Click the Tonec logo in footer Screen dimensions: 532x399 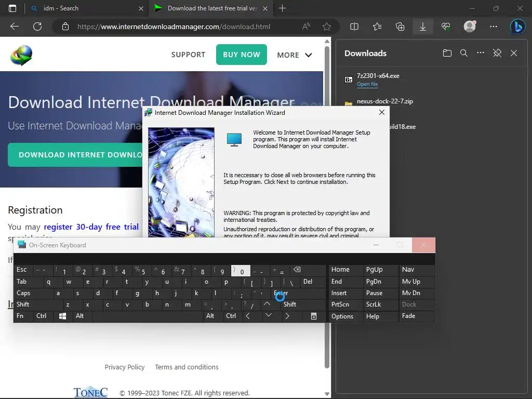click(x=90, y=392)
